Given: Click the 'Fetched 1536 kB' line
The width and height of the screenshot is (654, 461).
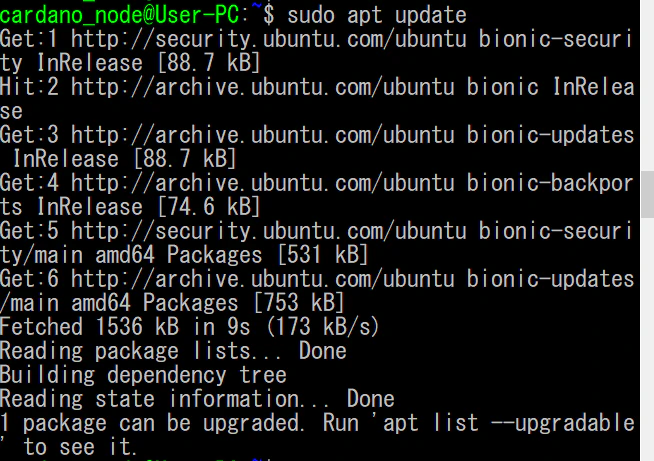Looking at the screenshot, I should pos(190,327).
